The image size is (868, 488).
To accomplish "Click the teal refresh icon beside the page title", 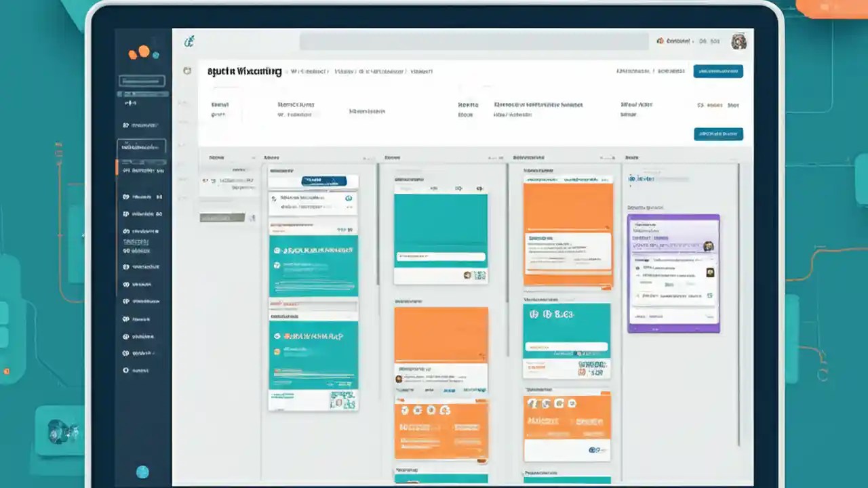I will click(x=187, y=70).
